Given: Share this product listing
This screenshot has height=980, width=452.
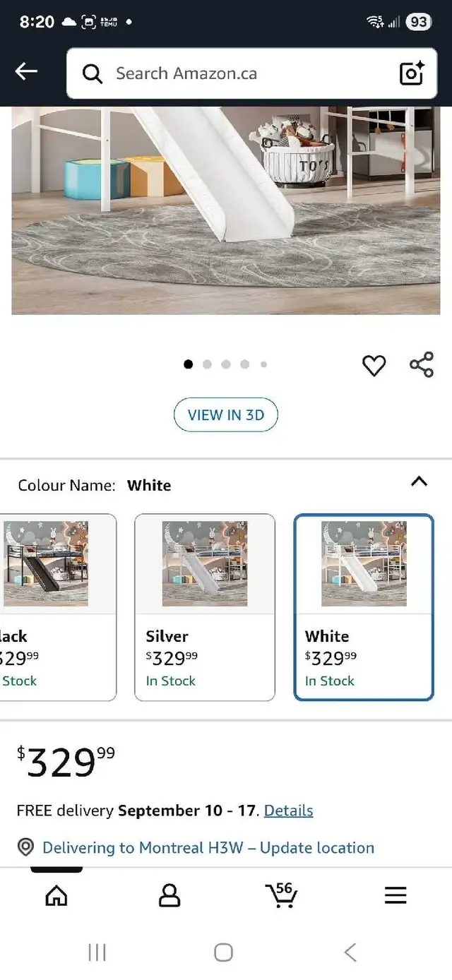Looking at the screenshot, I should click(x=422, y=365).
